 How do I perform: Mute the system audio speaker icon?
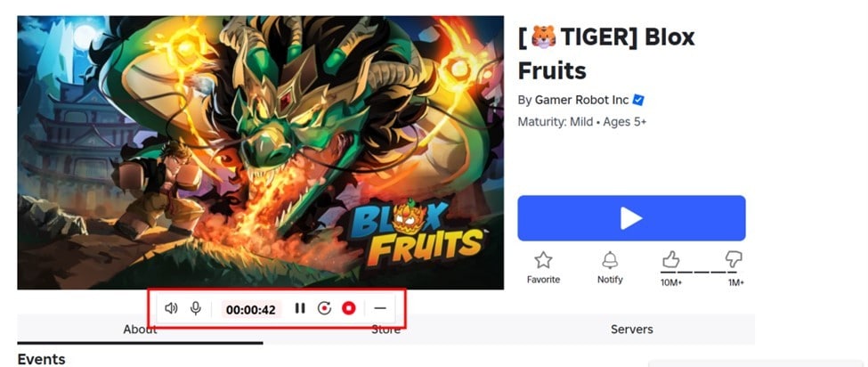point(172,308)
